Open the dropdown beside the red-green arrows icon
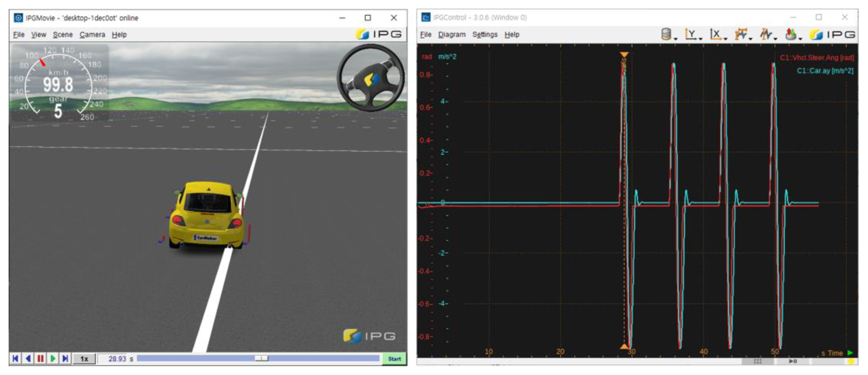This screenshot has height=375, width=868. [x=800, y=39]
